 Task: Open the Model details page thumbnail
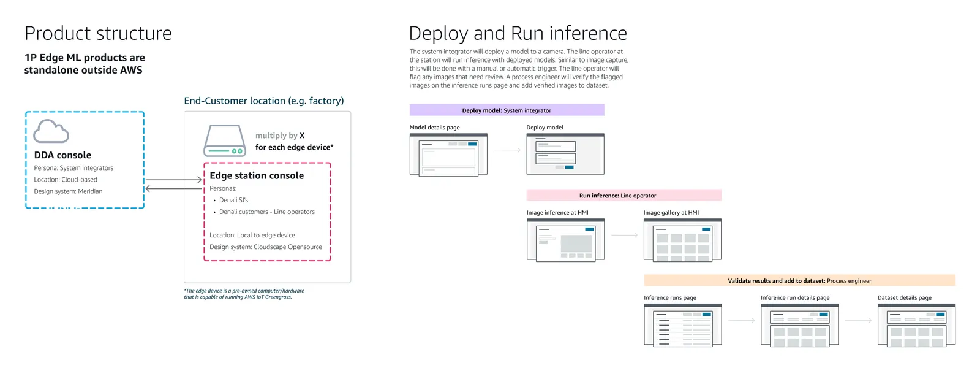pos(448,155)
